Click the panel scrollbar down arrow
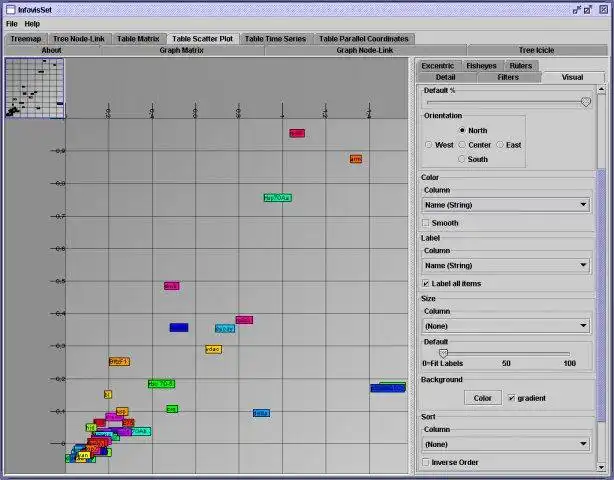This screenshot has height=480, width=614. (601, 467)
